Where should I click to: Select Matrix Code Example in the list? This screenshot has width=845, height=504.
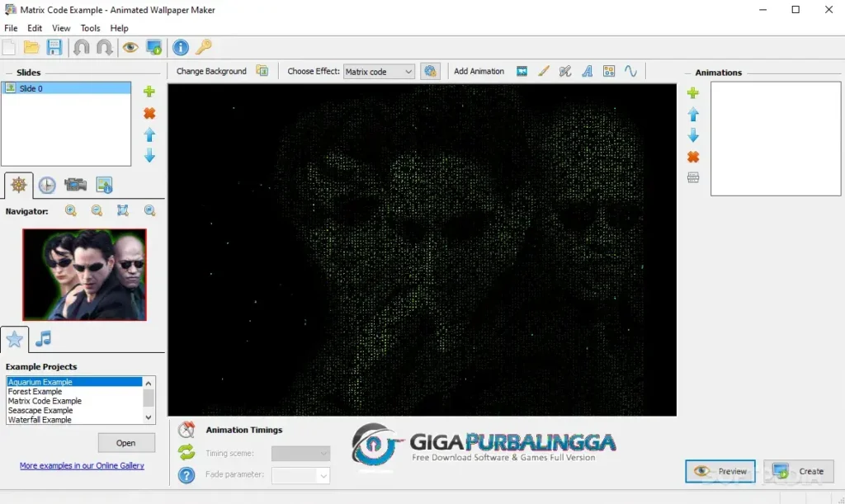(74, 401)
